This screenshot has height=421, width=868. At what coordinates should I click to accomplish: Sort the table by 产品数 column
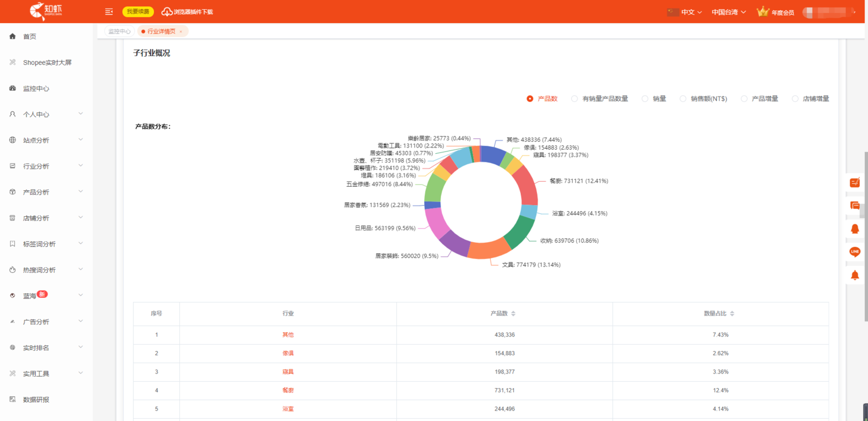tap(514, 313)
